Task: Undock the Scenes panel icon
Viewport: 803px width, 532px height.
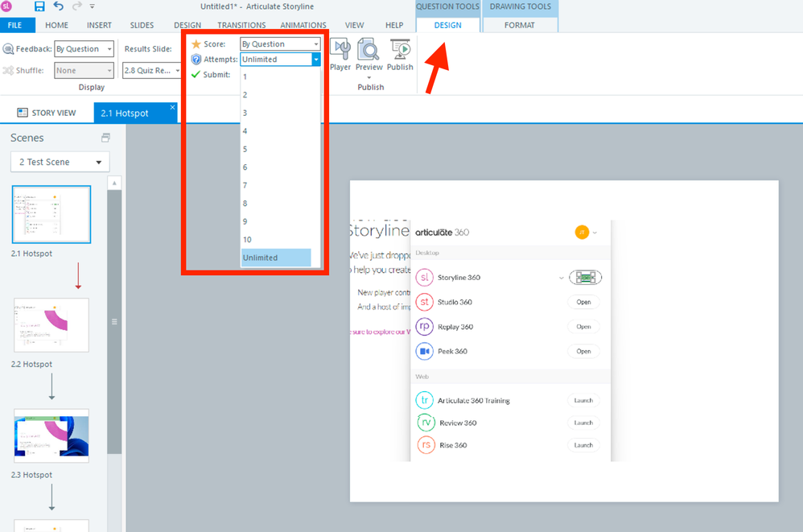Action: click(105, 138)
